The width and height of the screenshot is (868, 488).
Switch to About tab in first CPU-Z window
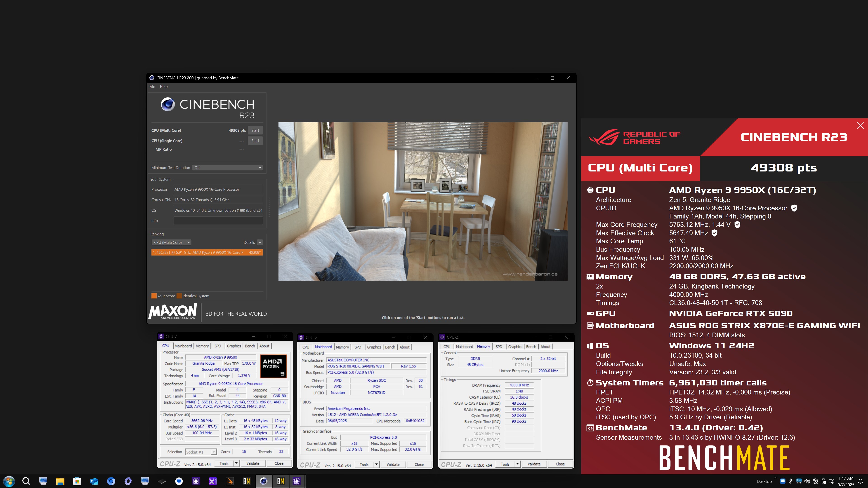click(264, 346)
